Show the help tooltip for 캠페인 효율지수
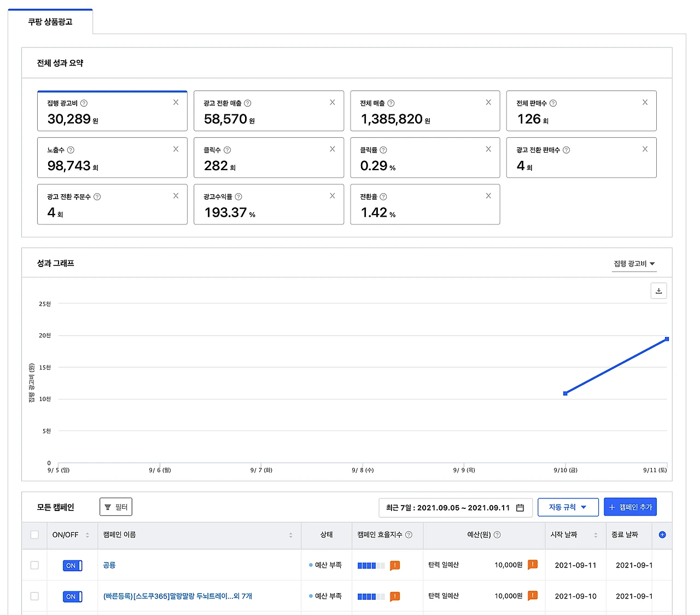 pyautogui.click(x=409, y=535)
